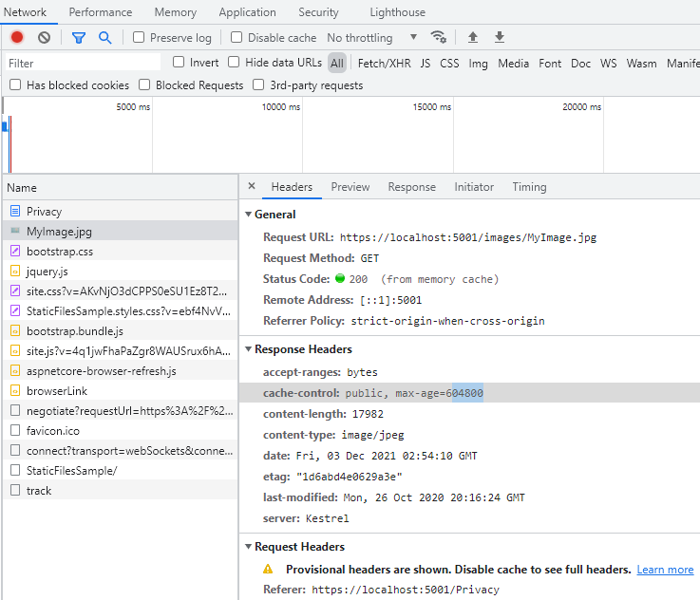Select jquery.js request row
The image size is (700, 600).
[120, 272]
